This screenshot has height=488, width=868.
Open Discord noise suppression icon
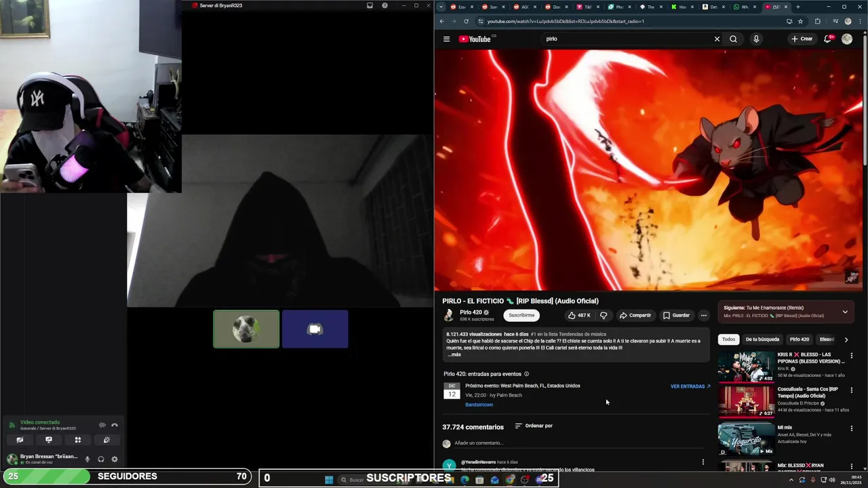click(x=102, y=425)
